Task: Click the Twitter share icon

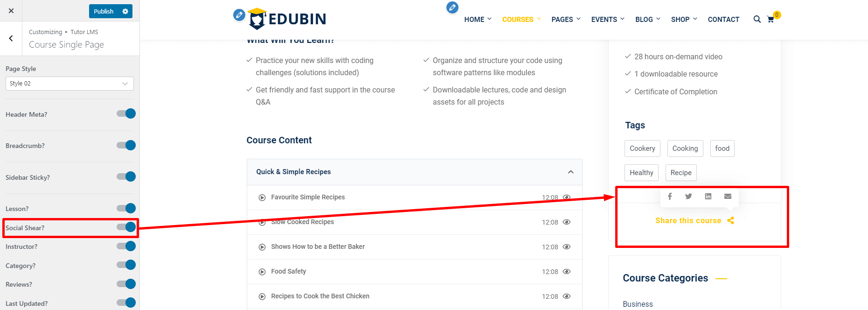Action: (688, 197)
